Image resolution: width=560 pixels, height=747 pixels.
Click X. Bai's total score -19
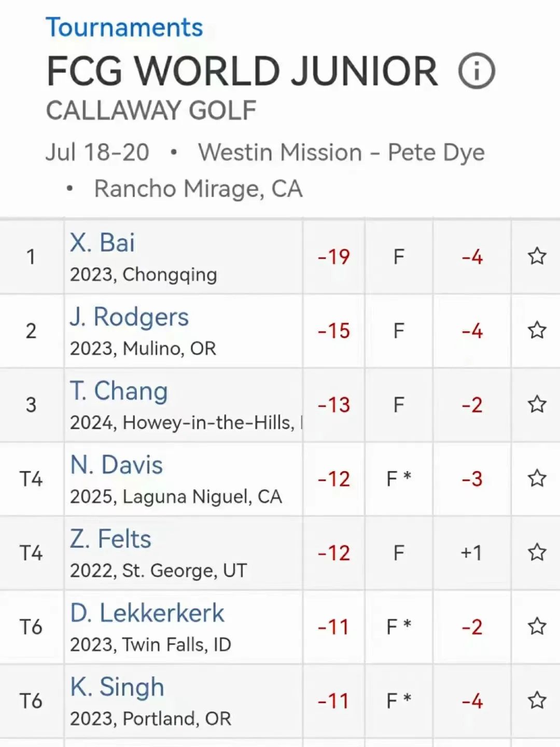click(334, 257)
